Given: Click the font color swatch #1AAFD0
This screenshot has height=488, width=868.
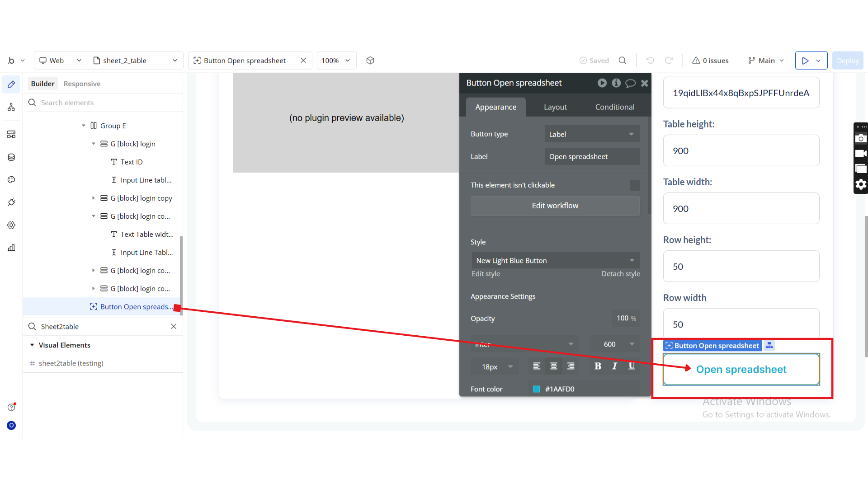Looking at the screenshot, I should (536, 389).
